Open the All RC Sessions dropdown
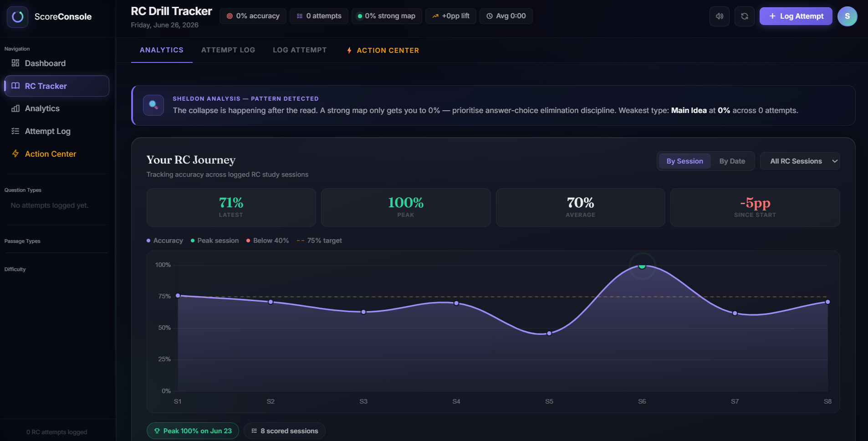 pyautogui.click(x=800, y=161)
